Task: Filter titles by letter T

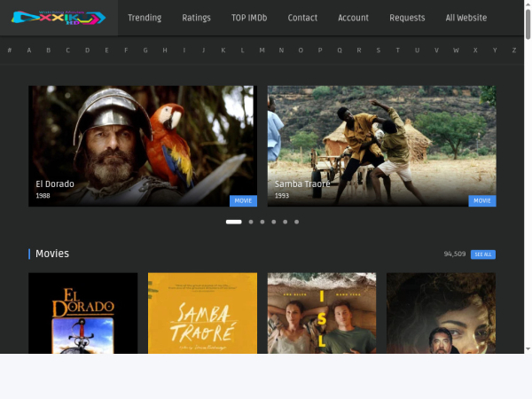Action: 397,51
